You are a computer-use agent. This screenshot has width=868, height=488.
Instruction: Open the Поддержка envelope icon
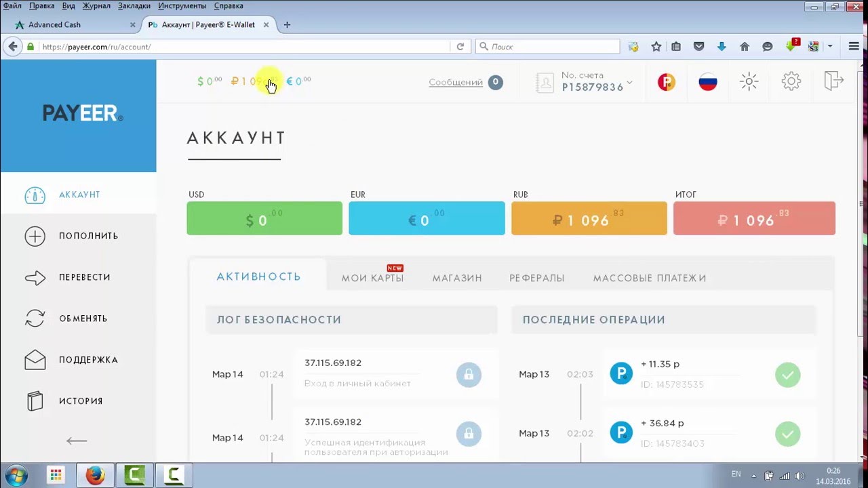35,360
